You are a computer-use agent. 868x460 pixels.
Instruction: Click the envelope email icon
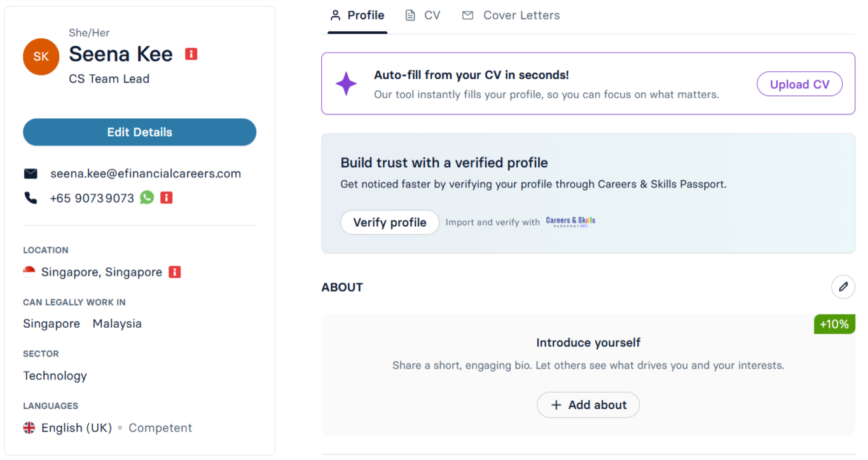tap(31, 173)
